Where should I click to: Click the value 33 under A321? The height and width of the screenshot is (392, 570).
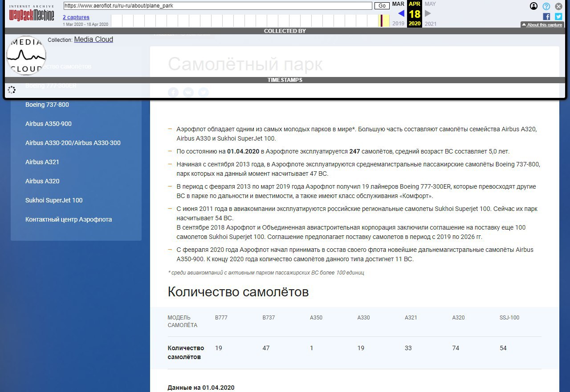point(408,348)
